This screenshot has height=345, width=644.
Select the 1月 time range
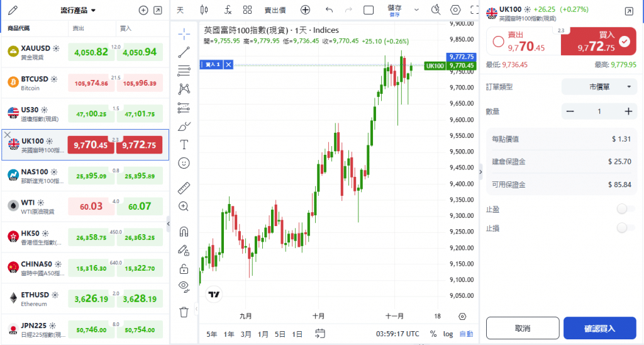[x=263, y=334]
